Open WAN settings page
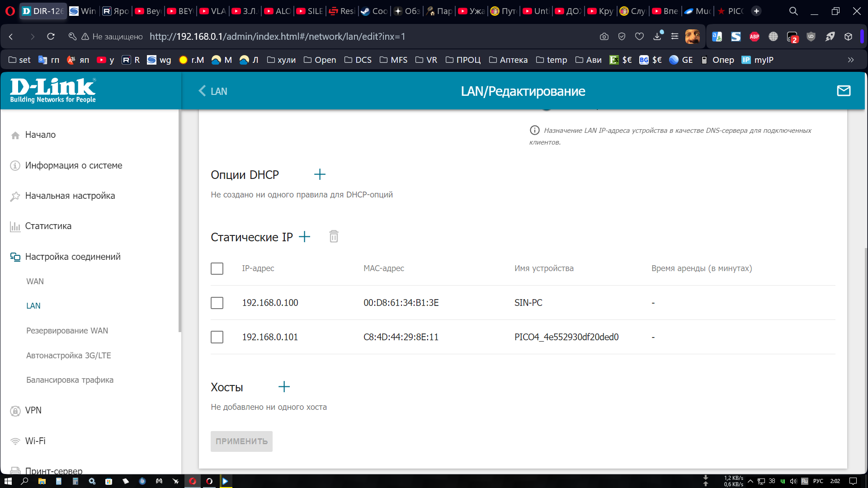 tap(35, 282)
